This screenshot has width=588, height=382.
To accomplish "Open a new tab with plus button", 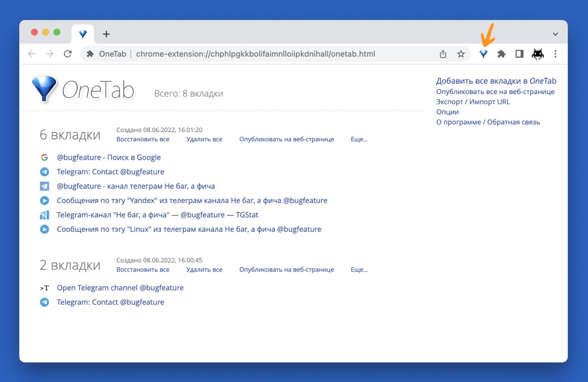I will point(106,34).
